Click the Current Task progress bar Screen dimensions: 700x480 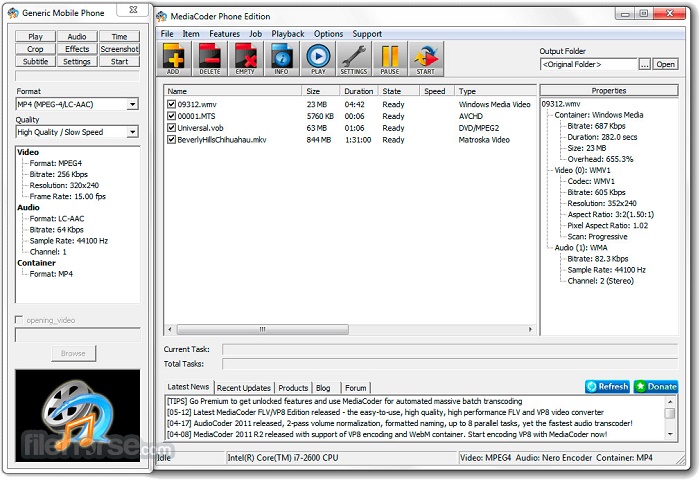coord(448,349)
